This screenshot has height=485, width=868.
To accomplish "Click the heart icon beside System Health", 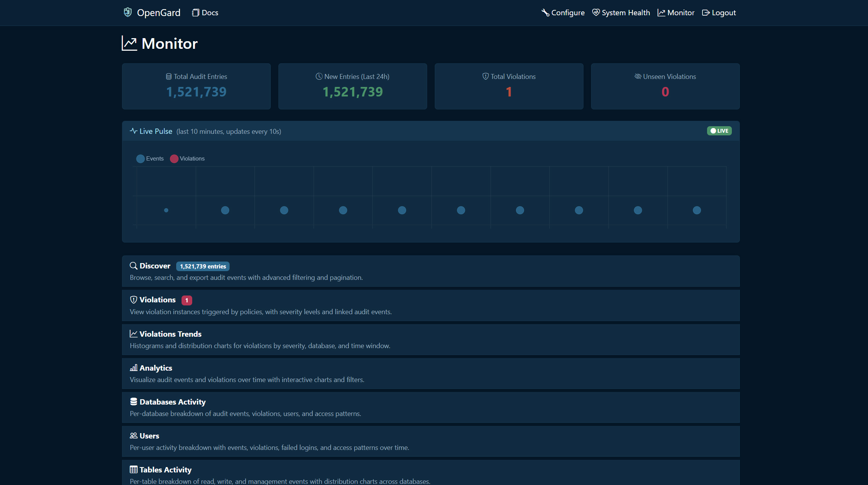I will [x=596, y=12].
